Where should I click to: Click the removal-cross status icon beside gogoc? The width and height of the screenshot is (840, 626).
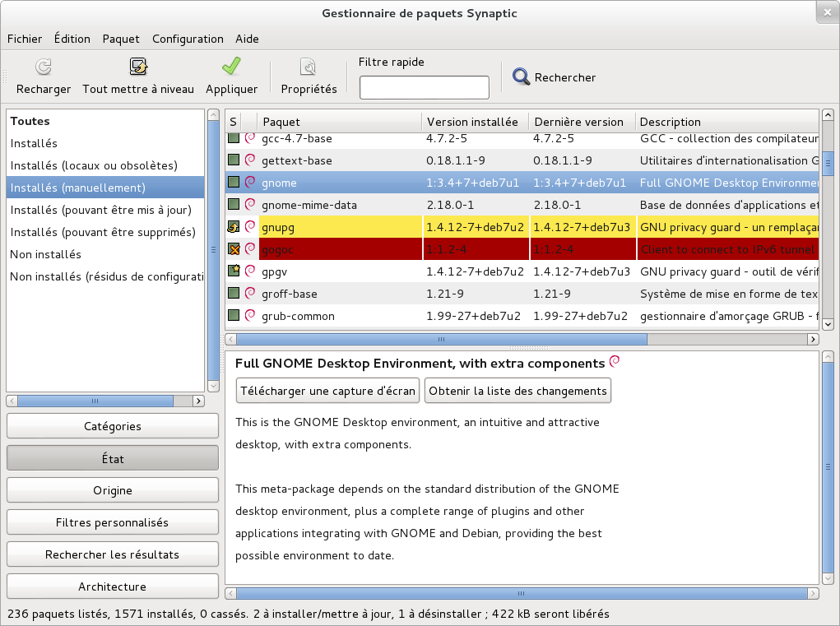(235, 249)
